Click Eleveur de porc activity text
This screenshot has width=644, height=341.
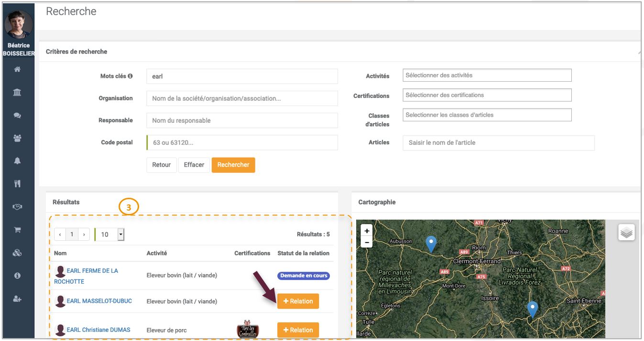167,330
